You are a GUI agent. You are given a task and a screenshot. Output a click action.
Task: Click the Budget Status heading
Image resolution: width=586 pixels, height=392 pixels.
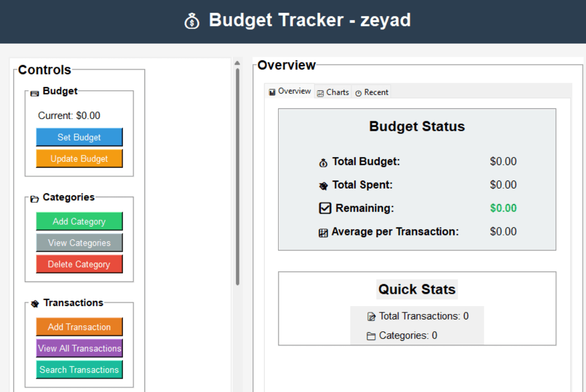pos(417,126)
